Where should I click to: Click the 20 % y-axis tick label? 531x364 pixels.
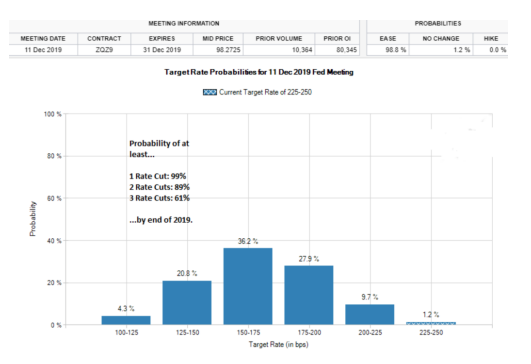pos(54,283)
